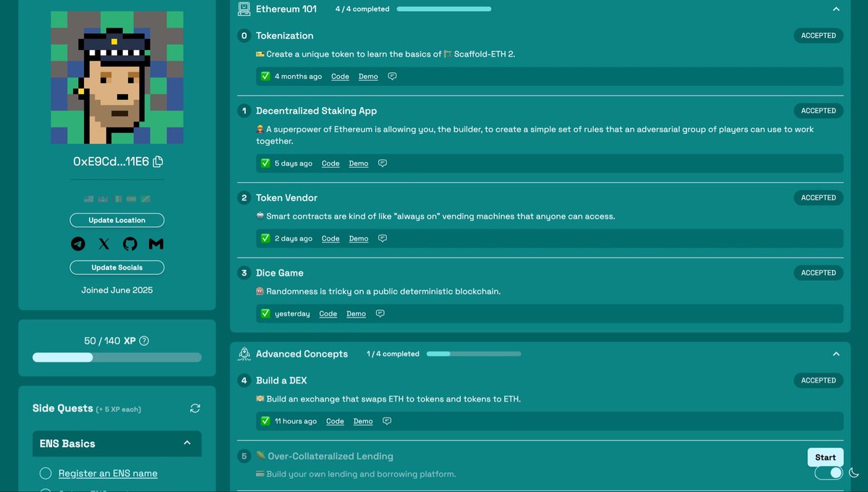Image resolution: width=868 pixels, height=492 pixels.
Task: Open the Build a DEX Demo link
Action: 363,421
